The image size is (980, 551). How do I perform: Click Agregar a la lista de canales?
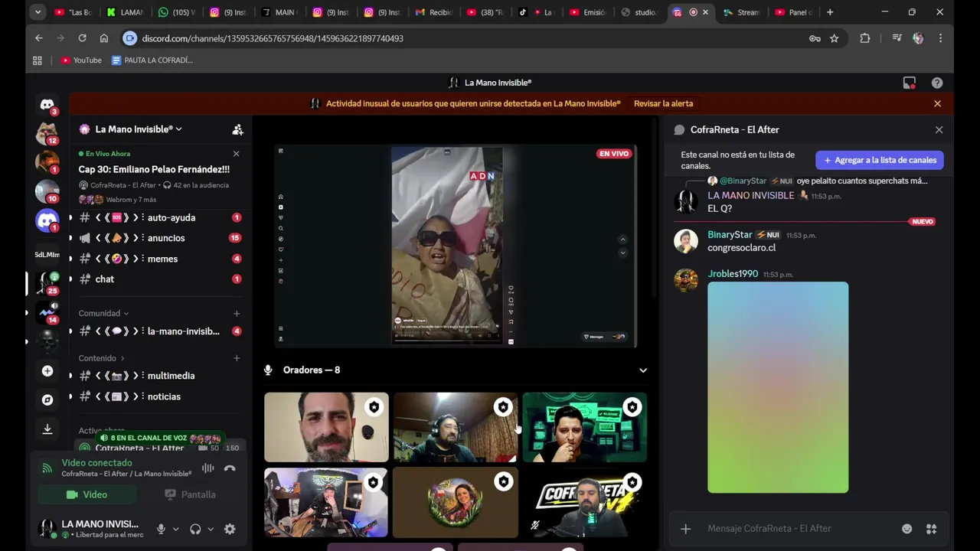(879, 160)
